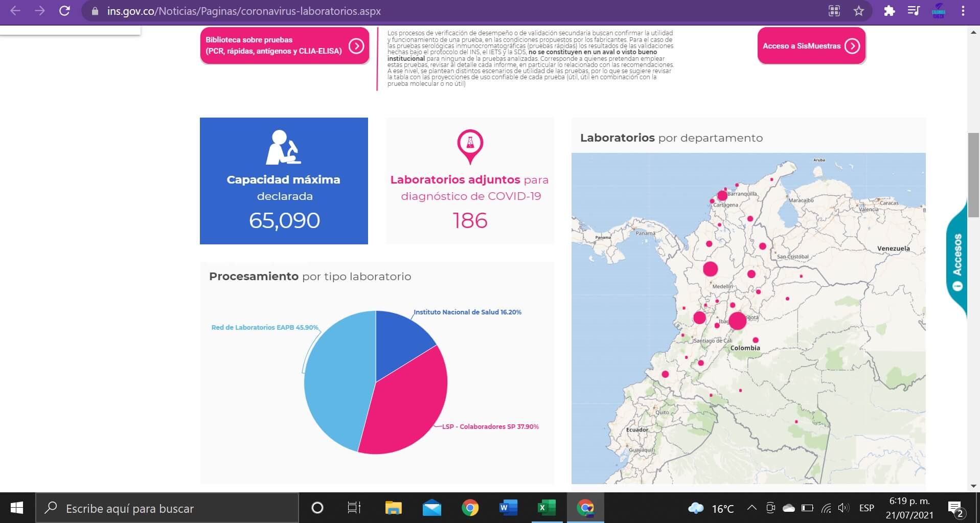Click the page vertical scrollbar thumb

pyautogui.click(x=973, y=175)
